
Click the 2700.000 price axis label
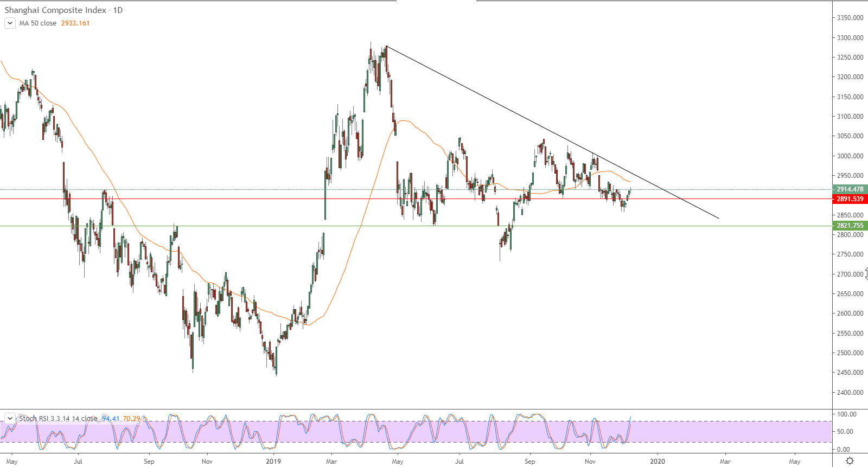[x=850, y=274]
